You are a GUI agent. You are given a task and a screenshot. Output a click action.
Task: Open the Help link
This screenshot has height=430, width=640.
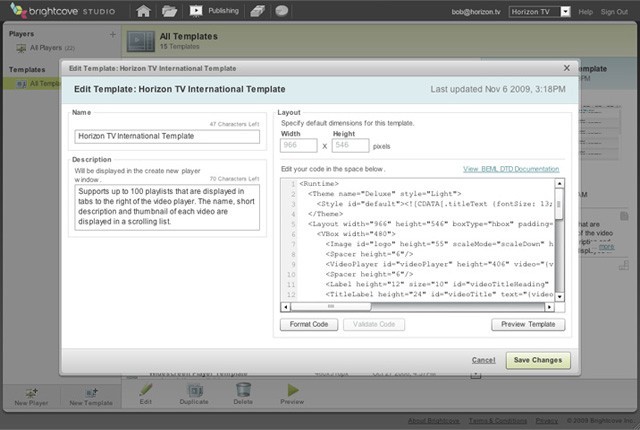(585, 12)
